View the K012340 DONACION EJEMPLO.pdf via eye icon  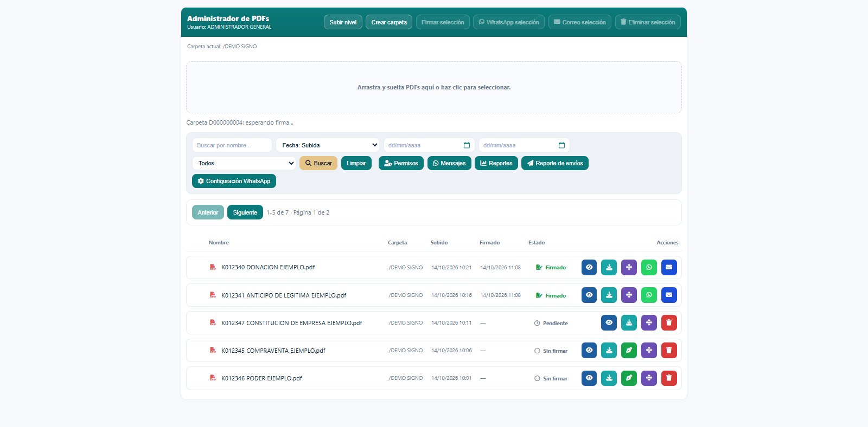tap(589, 267)
